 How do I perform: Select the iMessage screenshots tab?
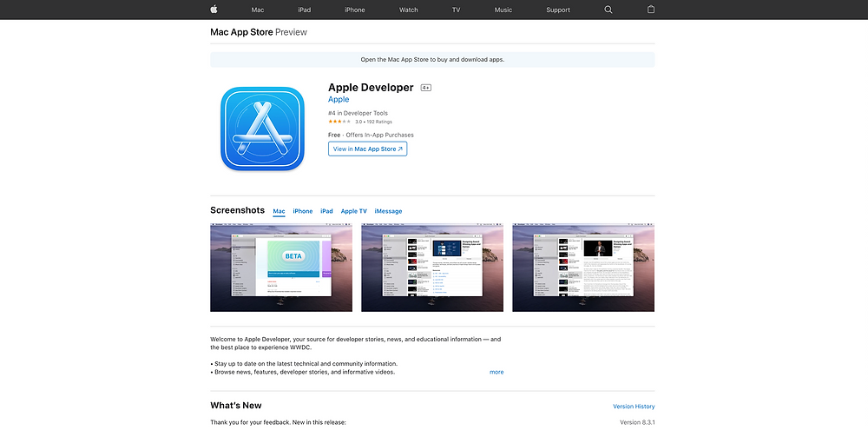click(x=388, y=211)
